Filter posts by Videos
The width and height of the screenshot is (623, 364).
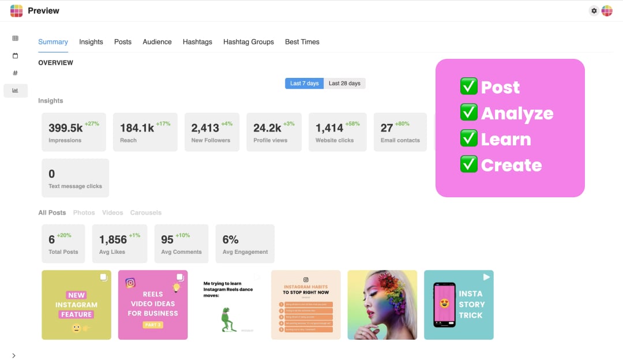(112, 213)
